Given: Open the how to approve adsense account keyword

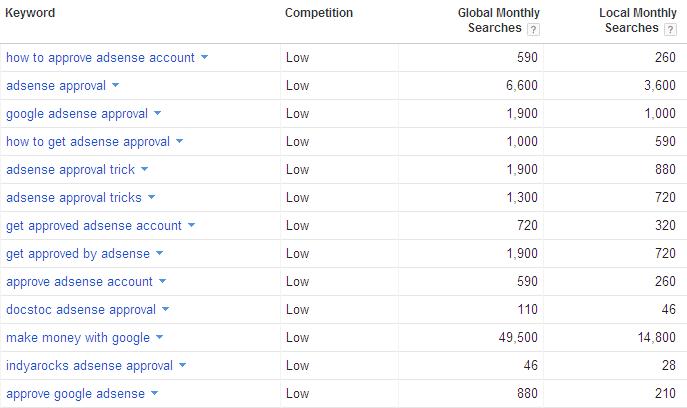Looking at the screenshot, I should point(100,57).
